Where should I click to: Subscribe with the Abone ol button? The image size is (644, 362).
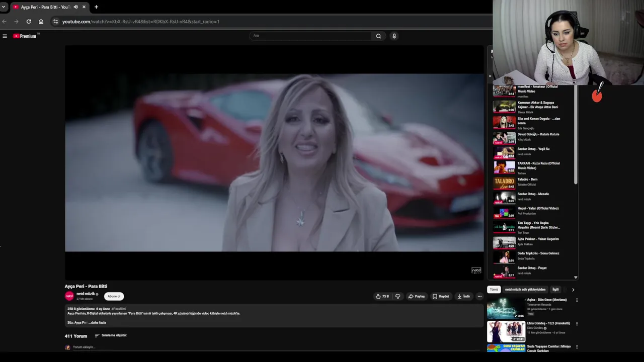[x=114, y=296]
